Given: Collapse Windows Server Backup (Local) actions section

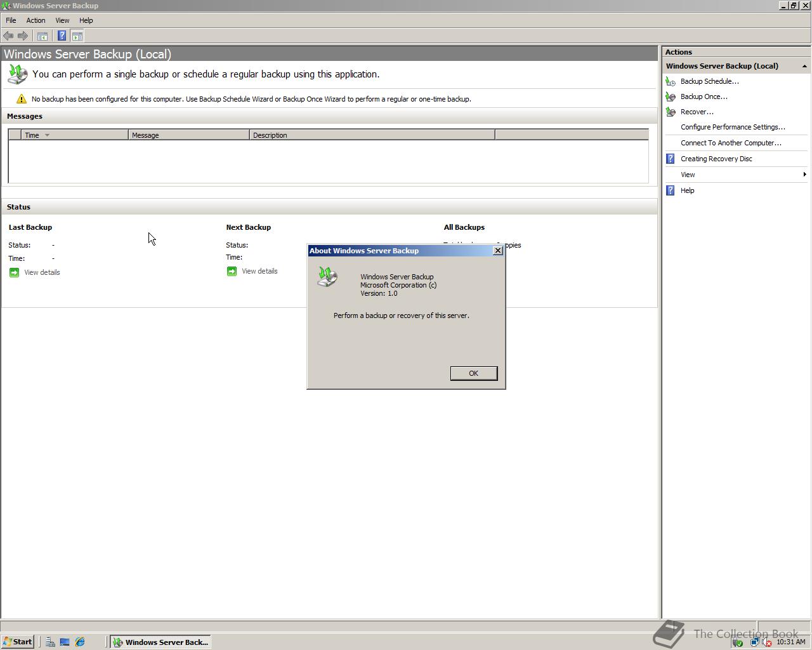Looking at the screenshot, I should tap(804, 66).
